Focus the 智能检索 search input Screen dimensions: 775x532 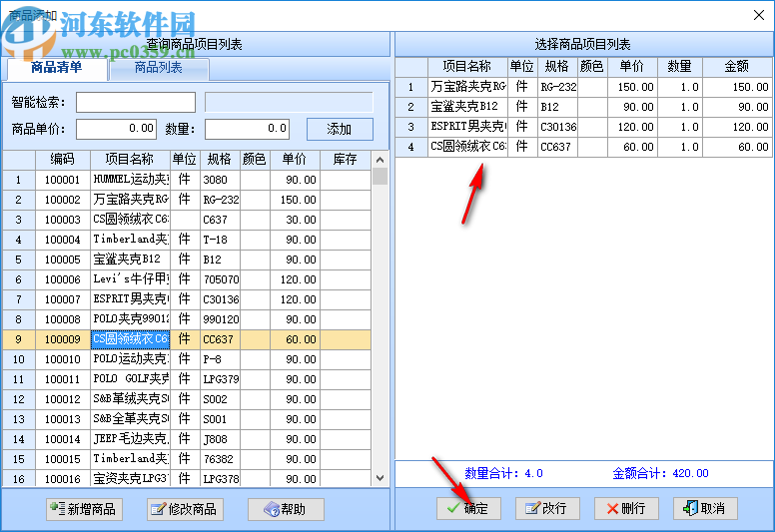click(136, 102)
